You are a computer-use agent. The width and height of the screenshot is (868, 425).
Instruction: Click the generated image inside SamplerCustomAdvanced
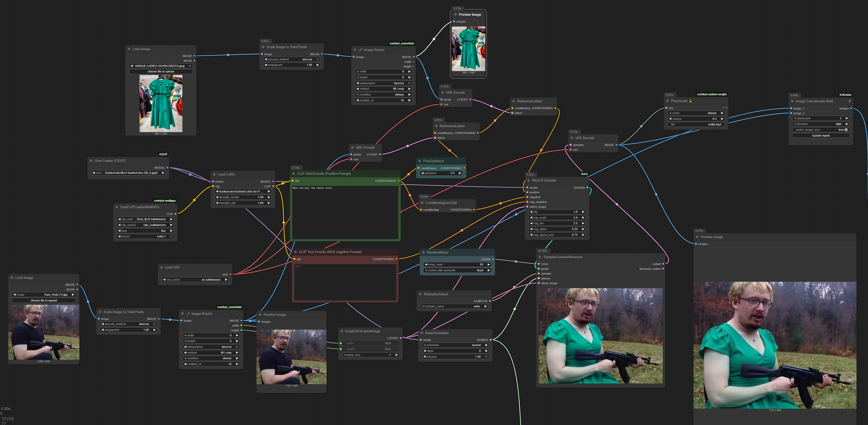coord(601,336)
